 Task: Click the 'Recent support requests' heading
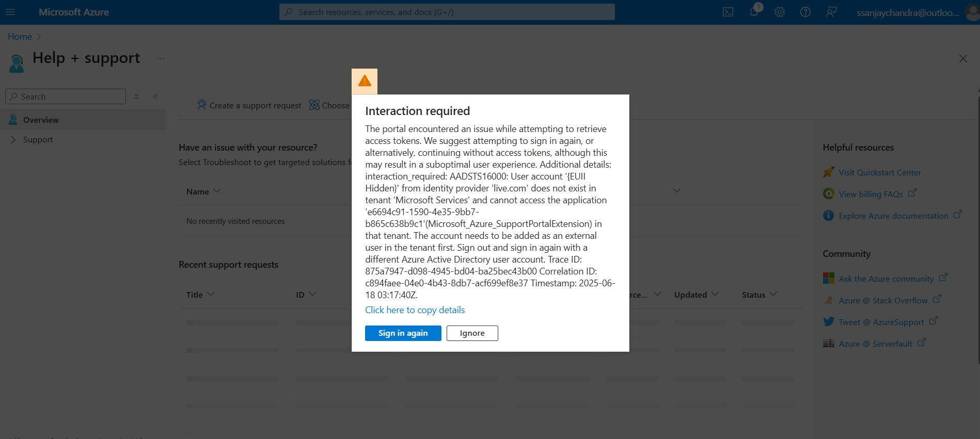(x=228, y=265)
